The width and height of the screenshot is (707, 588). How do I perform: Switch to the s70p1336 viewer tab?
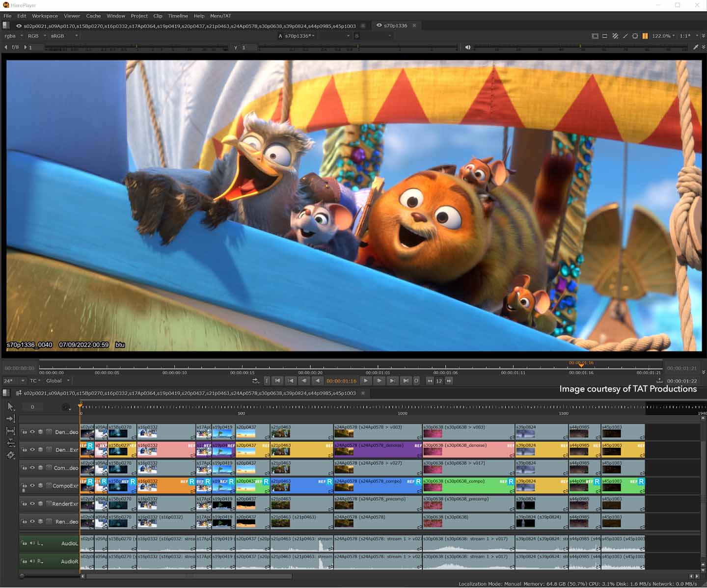click(395, 26)
